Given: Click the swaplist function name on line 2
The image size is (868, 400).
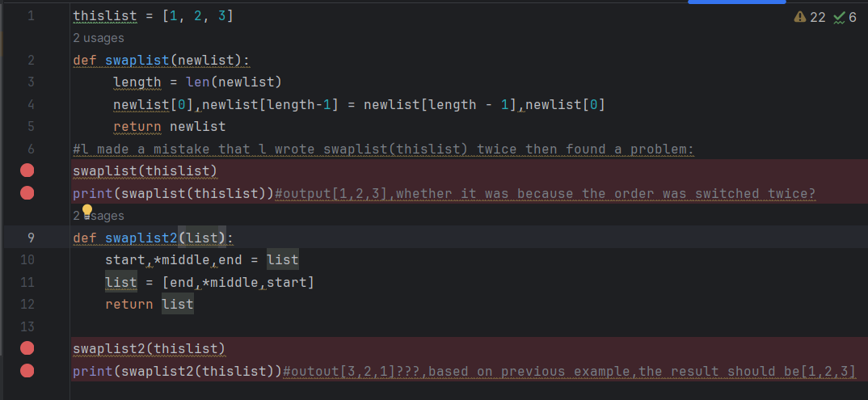Looking at the screenshot, I should tap(133, 60).
